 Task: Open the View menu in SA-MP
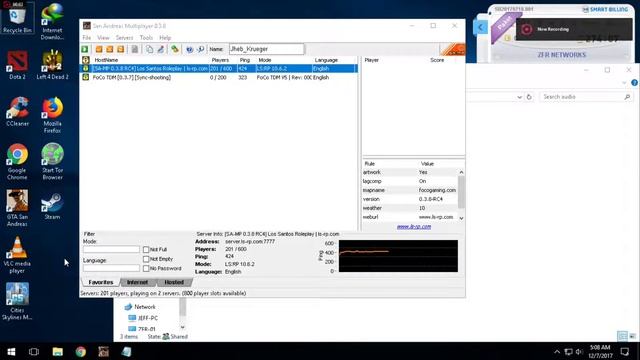pos(103,38)
